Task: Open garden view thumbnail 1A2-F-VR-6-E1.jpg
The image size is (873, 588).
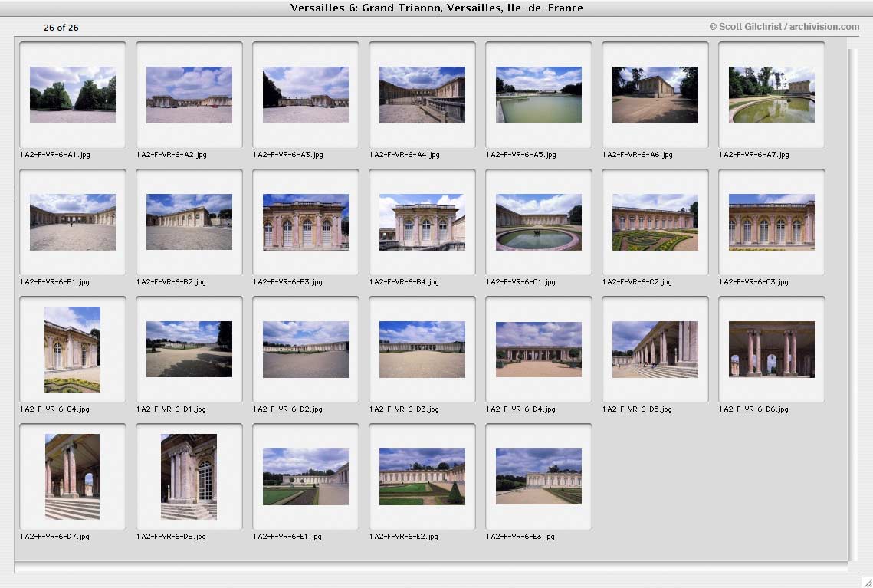Action: (x=306, y=477)
